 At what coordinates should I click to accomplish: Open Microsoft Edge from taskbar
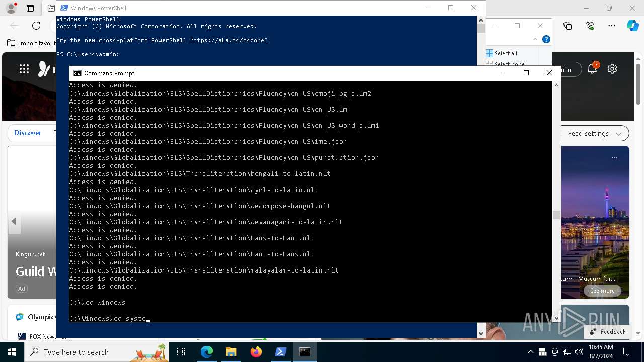pos(207,352)
